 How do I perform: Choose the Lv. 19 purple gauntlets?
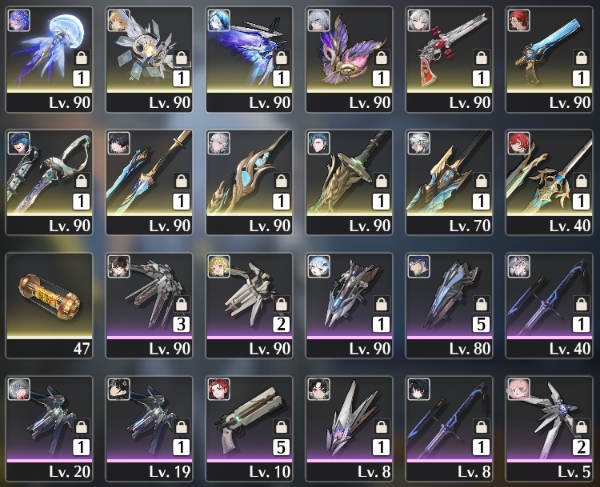pos(149,428)
